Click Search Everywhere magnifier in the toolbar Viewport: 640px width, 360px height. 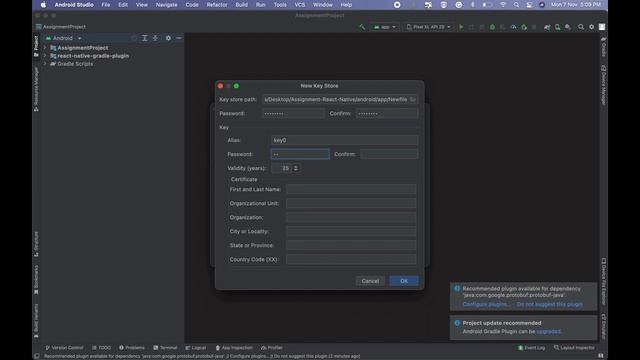pos(581,27)
